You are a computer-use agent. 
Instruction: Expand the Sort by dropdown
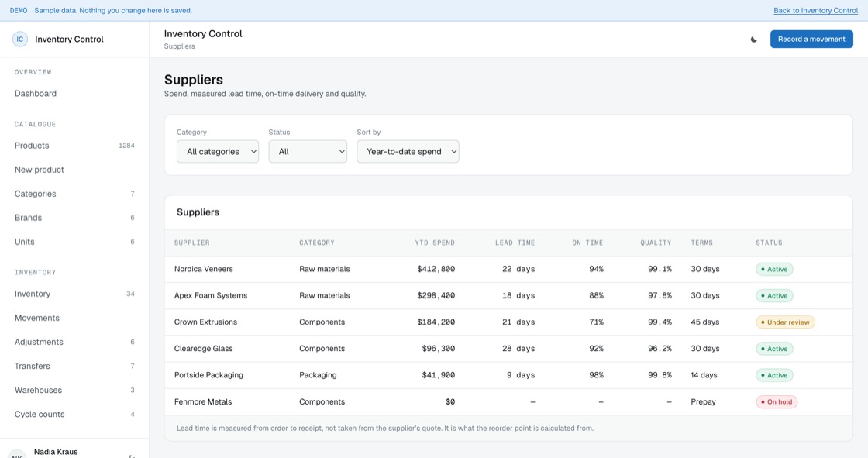[408, 152]
